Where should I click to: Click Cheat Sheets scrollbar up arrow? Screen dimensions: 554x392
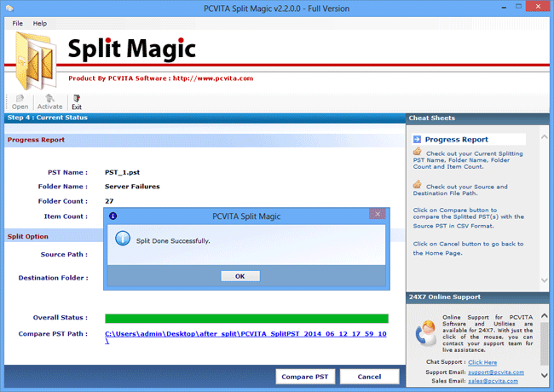tap(545, 136)
